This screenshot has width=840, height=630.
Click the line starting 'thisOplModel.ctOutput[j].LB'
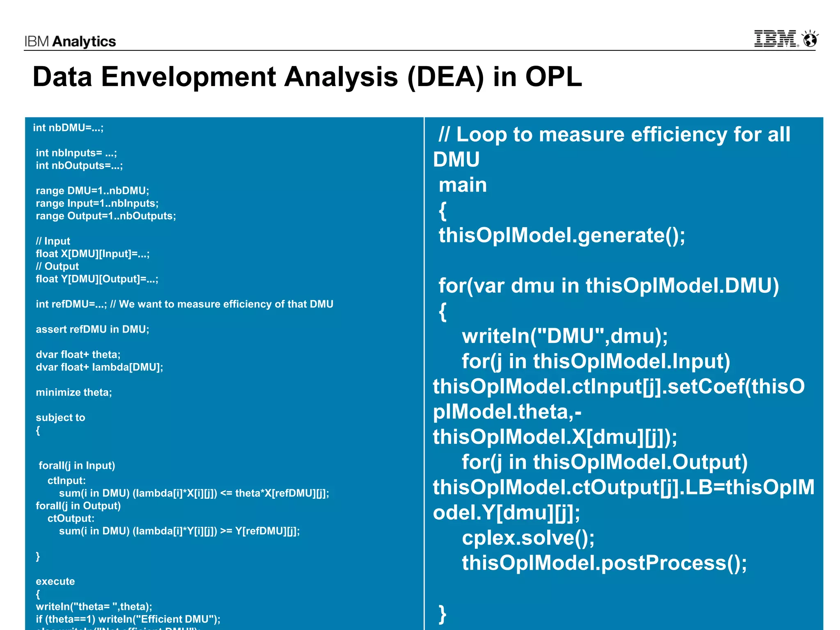click(624, 488)
